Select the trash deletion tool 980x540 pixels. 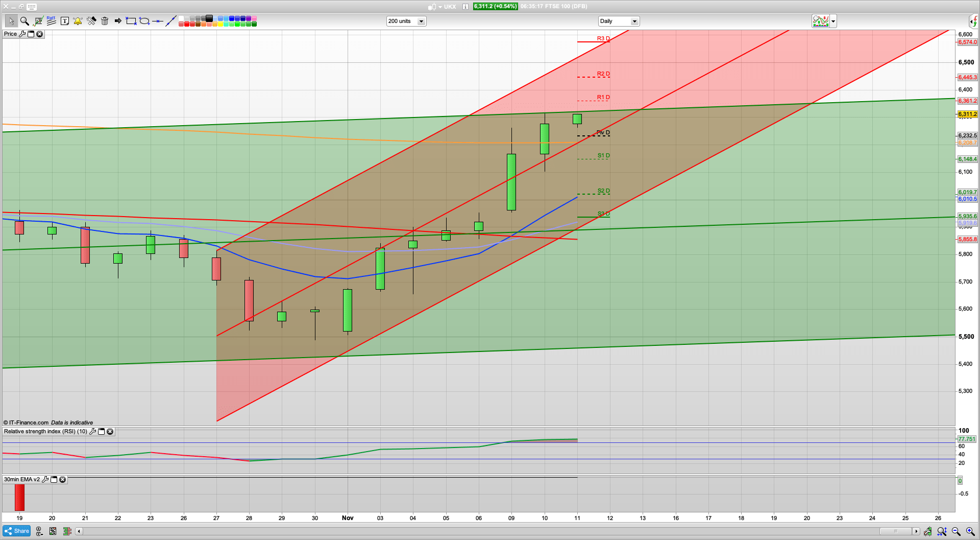[105, 21]
